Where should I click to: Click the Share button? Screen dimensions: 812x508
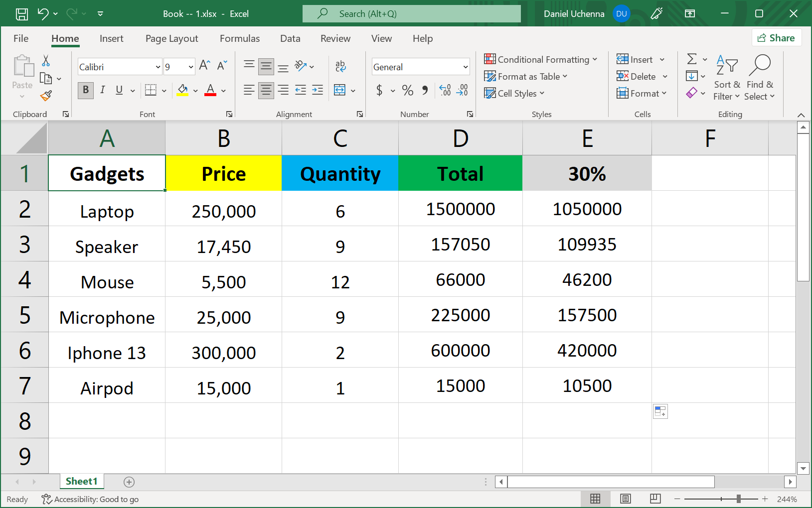click(776, 38)
